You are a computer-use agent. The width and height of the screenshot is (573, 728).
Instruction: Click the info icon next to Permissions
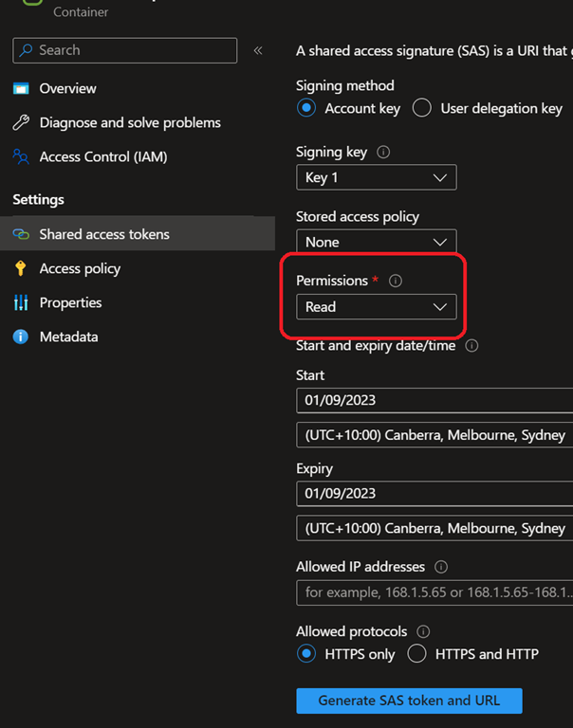point(396,281)
